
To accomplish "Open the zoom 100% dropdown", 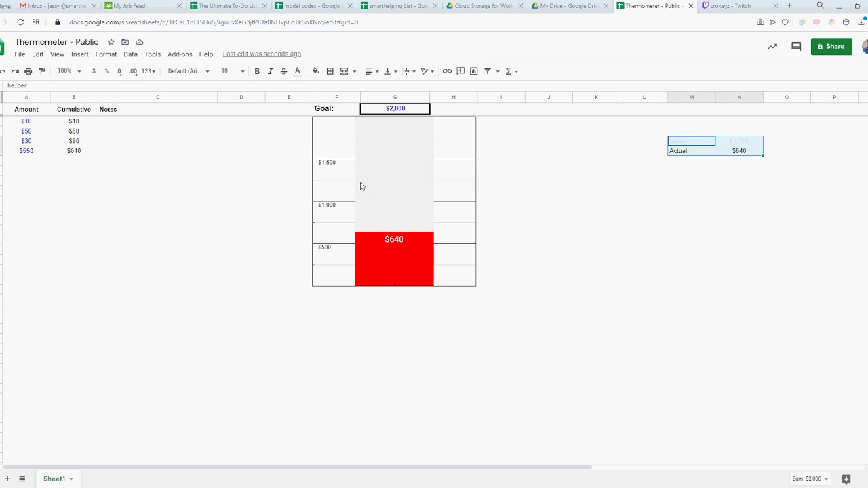I will (x=68, y=71).
